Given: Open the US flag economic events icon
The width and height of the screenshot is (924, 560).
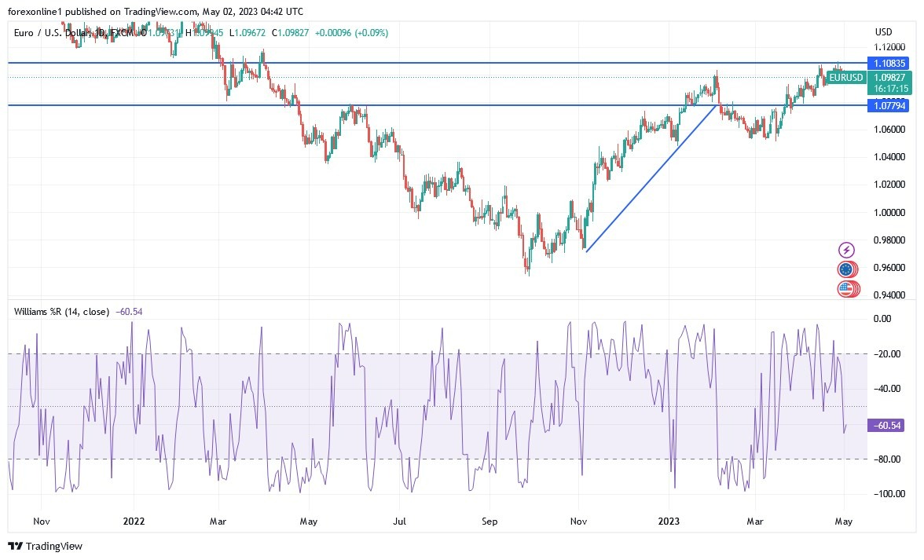Looking at the screenshot, I should point(845,288).
